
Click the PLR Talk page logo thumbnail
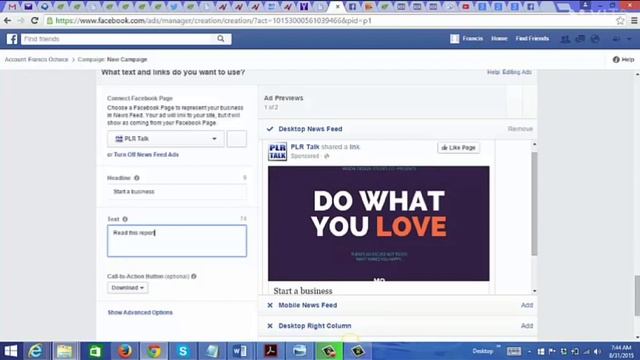[x=278, y=151]
